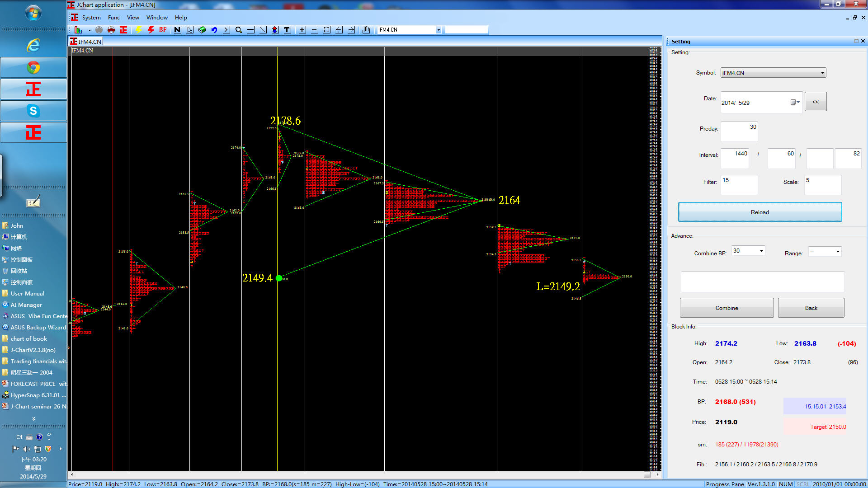Open AI Manager shortcut
The image size is (868, 488).
[22, 305]
